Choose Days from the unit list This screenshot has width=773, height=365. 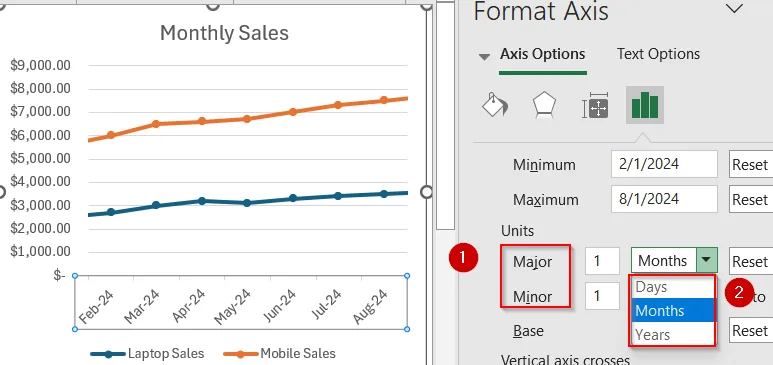click(x=672, y=287)
